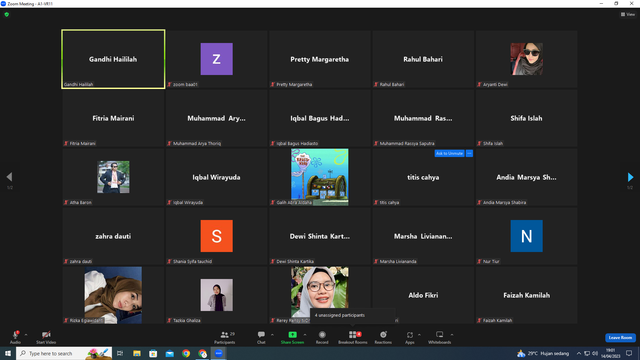Select zoom baa01 purple Z avatar
This screenshot has height=360, width=640.
coord(217,59)
